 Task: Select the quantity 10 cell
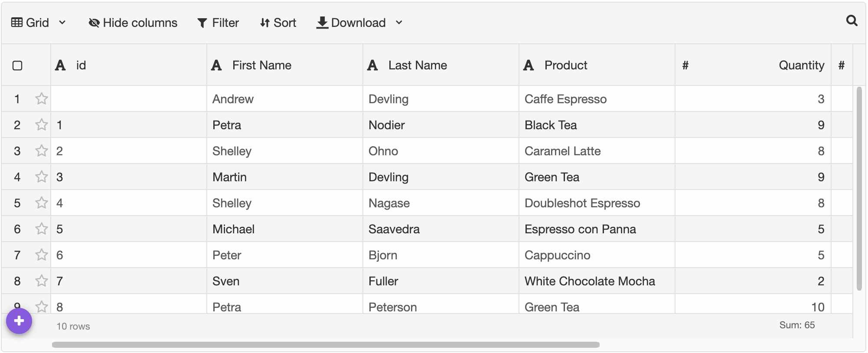[753, 304]
